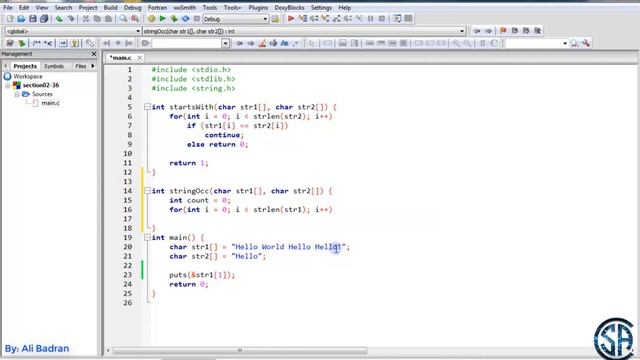The width and height of the screenshot is (640, 360).
Task: Open the wxSmith menu
Action: point(184,7)
